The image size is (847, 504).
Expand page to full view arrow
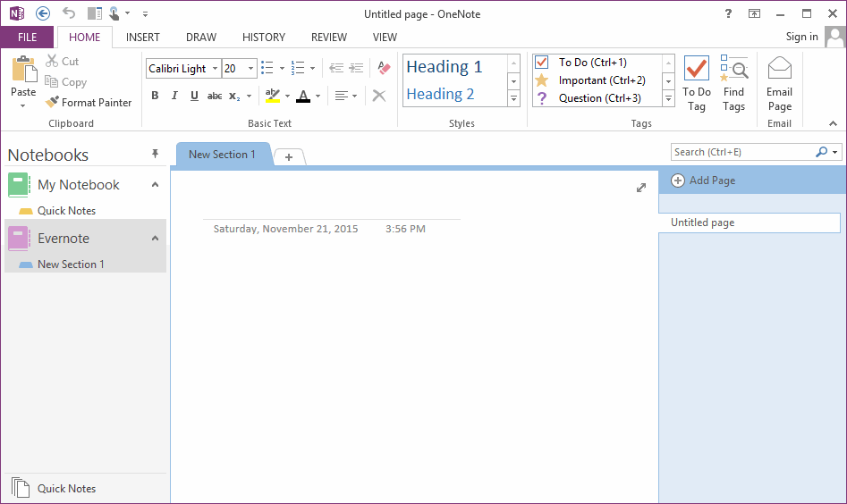[641, 188]
